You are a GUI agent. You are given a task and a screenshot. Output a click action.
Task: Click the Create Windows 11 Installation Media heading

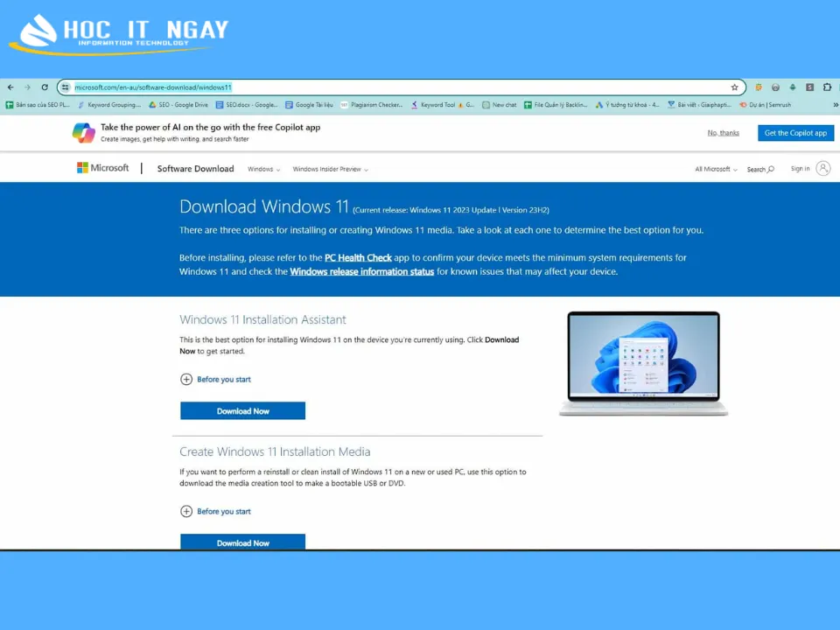tap(275, 451)
